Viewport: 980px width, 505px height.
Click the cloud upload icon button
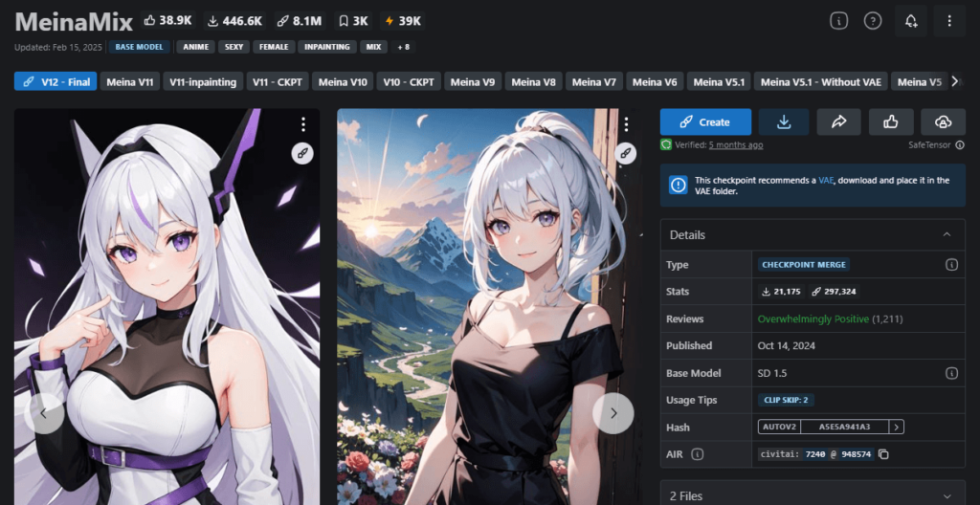[943, 121]
